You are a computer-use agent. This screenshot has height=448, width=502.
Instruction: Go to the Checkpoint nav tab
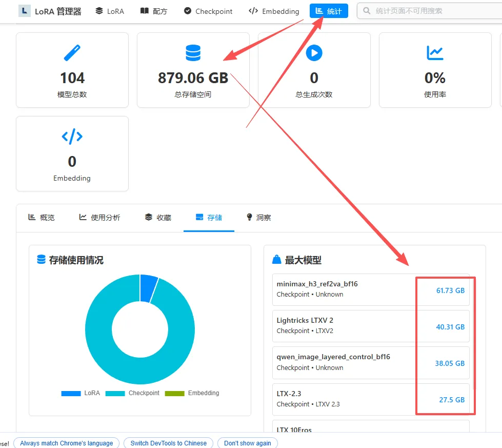click(x=208, y=11)
